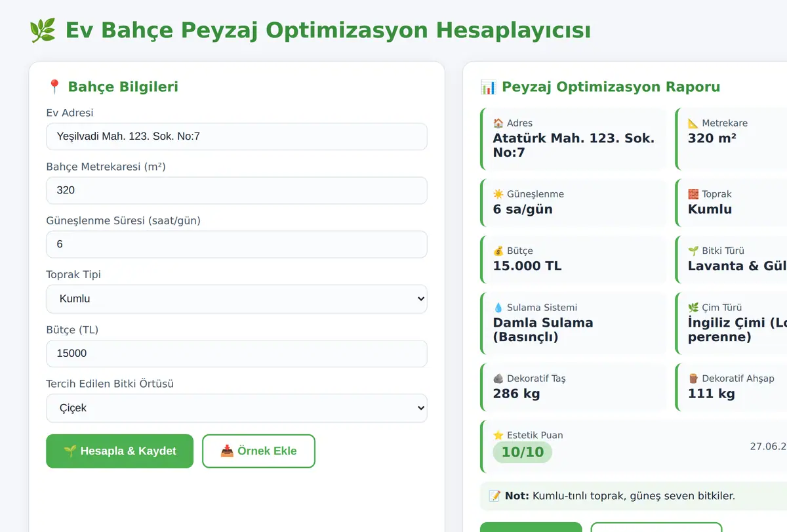Click the address text 'Atatürk Mah. 123. Sok. No:7'
Viewport: 787px width, 532px height.
point(574,146)
